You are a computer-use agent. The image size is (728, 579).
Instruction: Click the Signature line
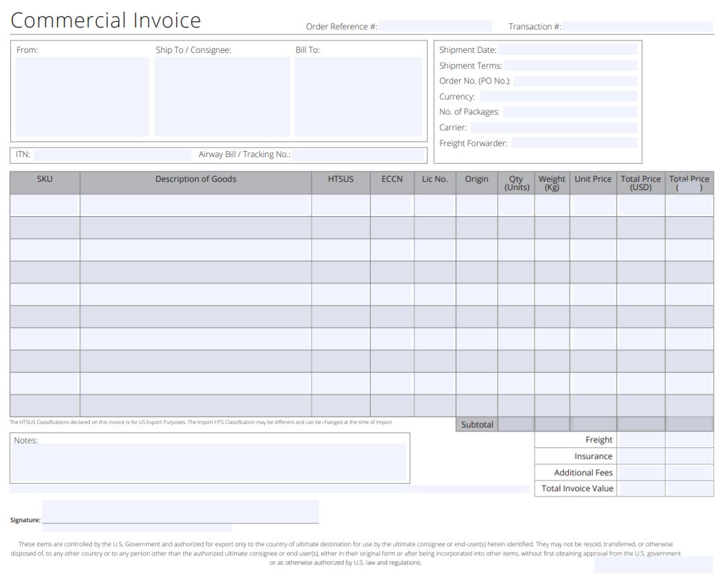point(182,511)
